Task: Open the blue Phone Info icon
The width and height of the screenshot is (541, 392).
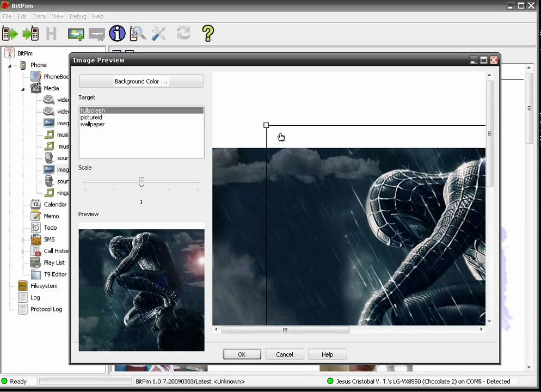Action: tap(118, 33)
